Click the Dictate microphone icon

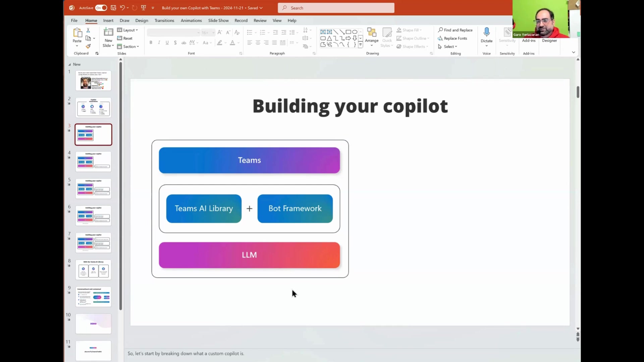pos(487,32)
